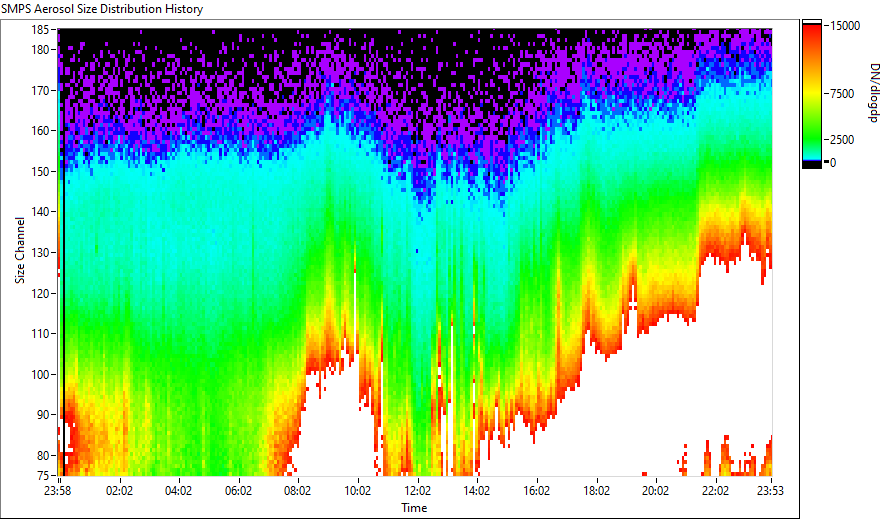Image resolution: width=884 pixels, height=519 pixels.
Task: Click the 'Size Channel' y-axis label
Action: click(x=20, y=250)
